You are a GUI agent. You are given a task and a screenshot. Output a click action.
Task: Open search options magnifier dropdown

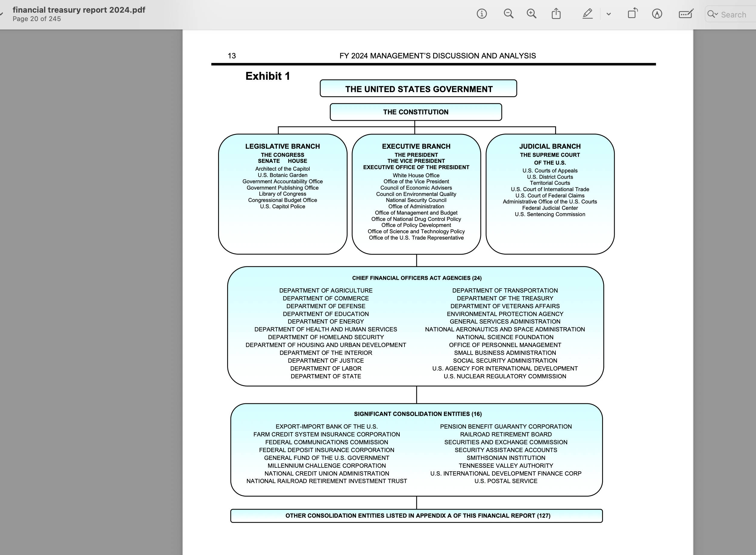pos(712,14)
